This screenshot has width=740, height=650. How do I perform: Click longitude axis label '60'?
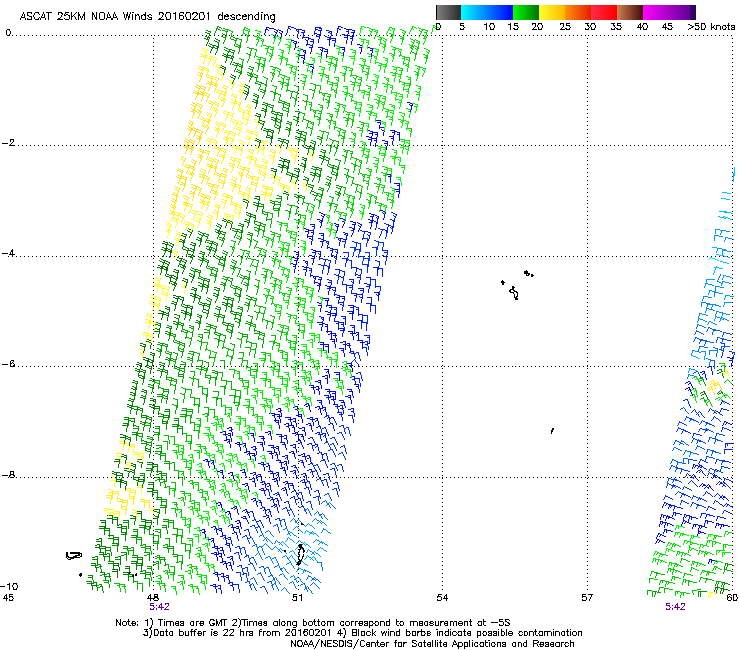pos(732,598)
